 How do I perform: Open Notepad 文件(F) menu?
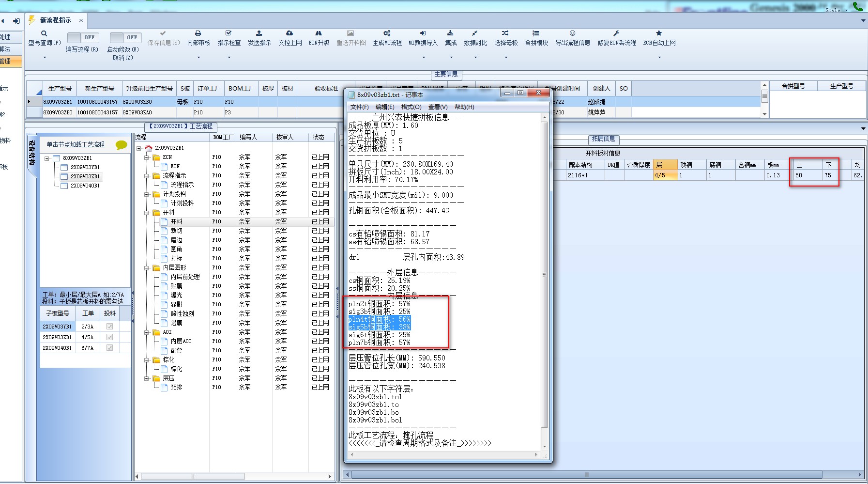[x=359, y=107]
